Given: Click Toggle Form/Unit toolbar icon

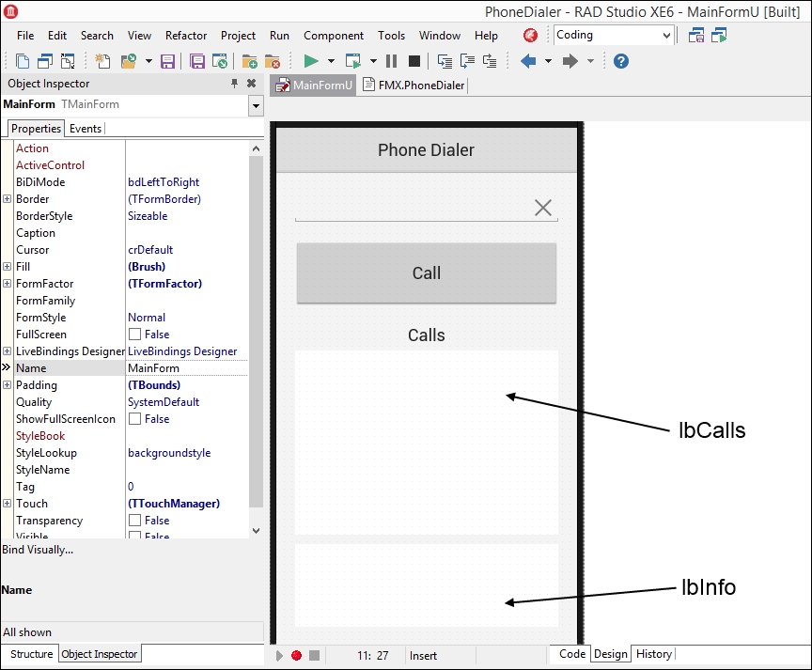Looking at the screenshot, I should (x=68, y=61).
